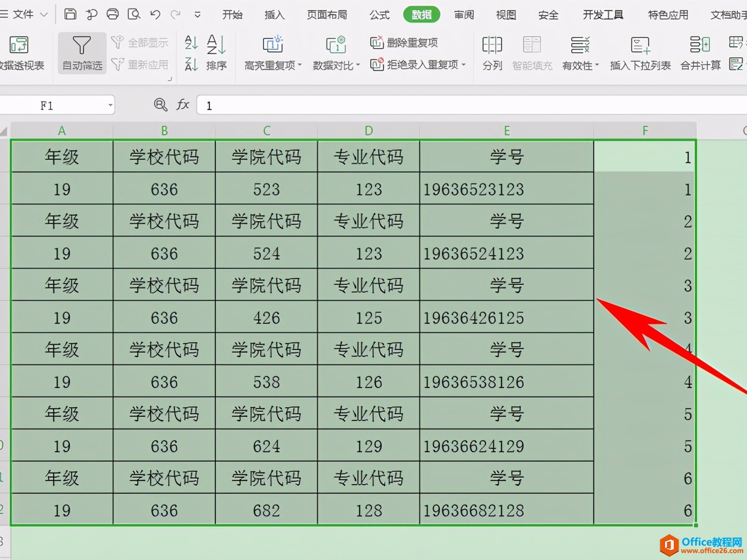Click 拒绝录入重复项 button
Viewport: 747px width, 560px height.
click(x=414, y=65)
